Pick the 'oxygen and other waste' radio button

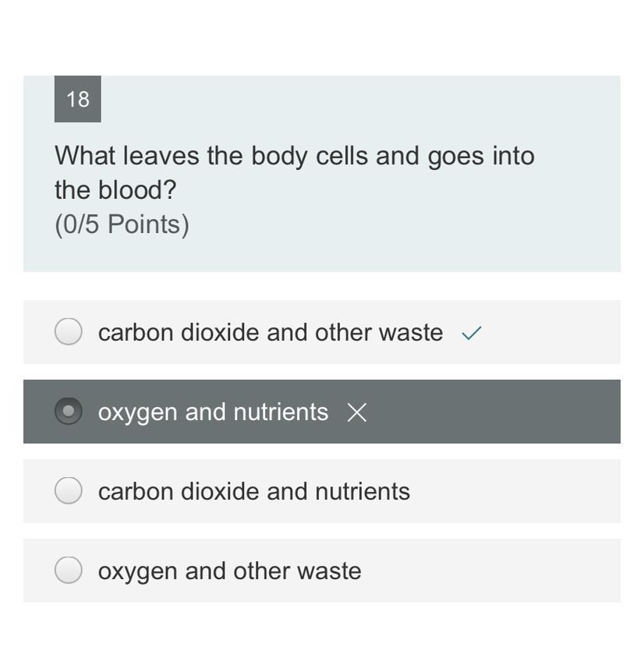tap(69, 571)
